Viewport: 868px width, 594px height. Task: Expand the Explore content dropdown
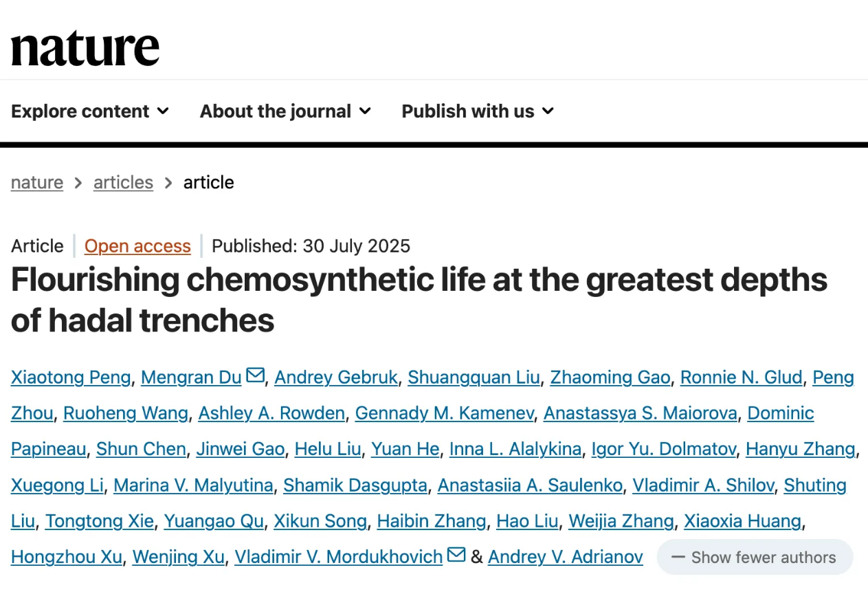click(90, 111)
